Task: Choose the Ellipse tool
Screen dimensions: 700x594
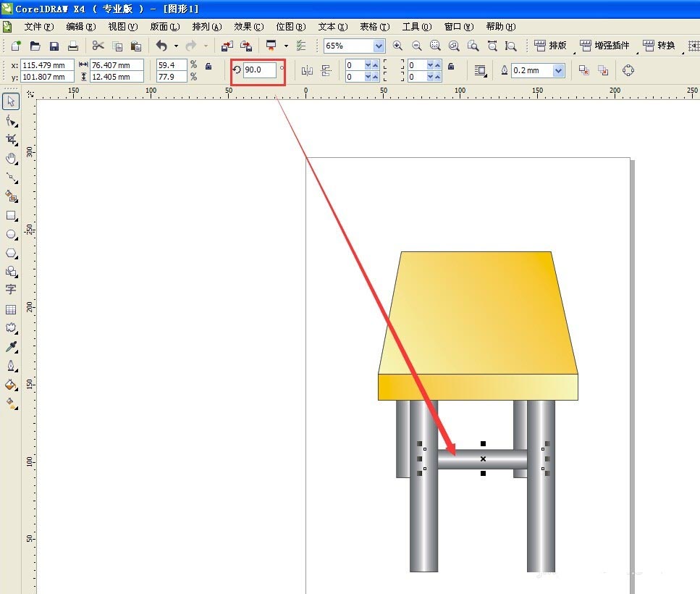Action: click(11, 234)
